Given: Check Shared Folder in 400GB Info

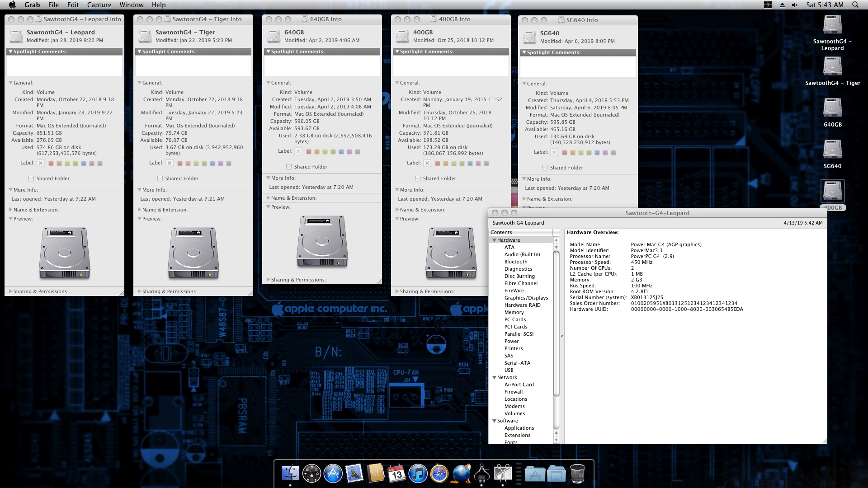Looking at the screenshot, I should [418, 178].
